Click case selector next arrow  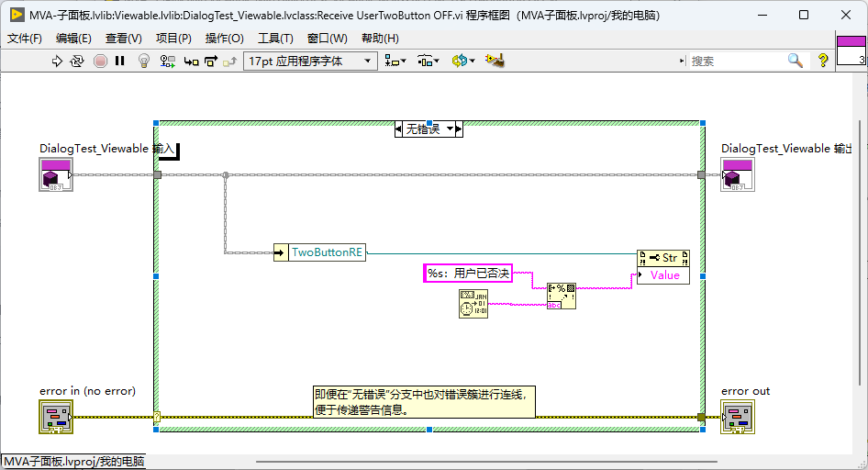459,129
